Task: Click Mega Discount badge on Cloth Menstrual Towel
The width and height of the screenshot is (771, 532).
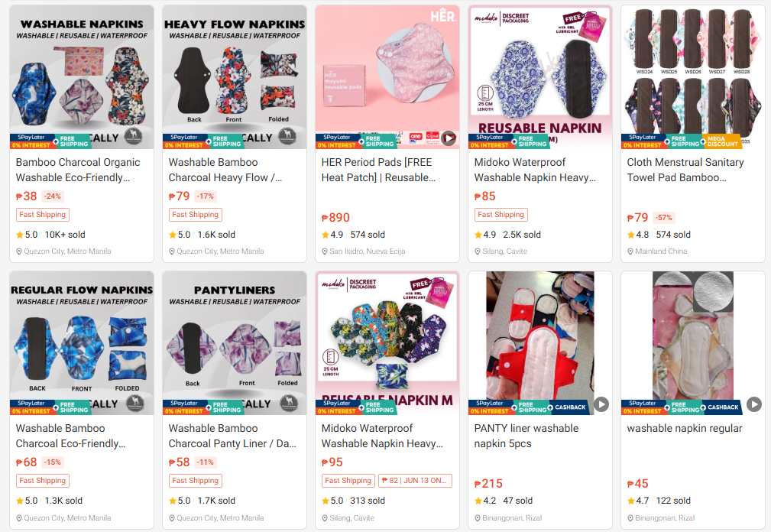Action: click(x=722, y=141)
